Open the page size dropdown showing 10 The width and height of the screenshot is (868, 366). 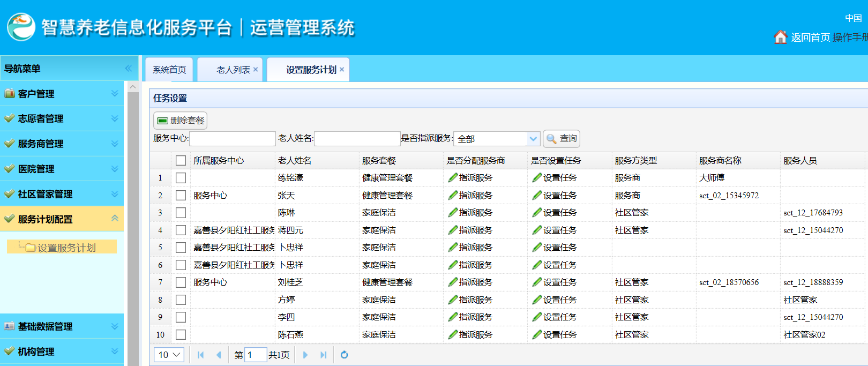click(169, 355)
